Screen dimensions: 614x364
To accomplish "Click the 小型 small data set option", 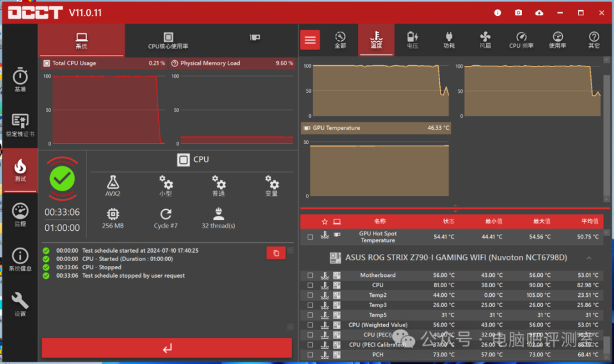I will tap(166, 186).
